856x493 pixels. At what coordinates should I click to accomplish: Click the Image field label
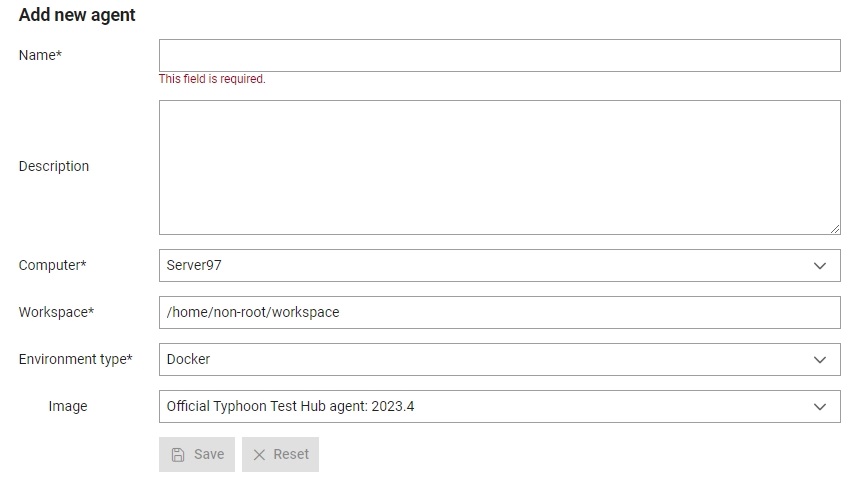(x=68, y=406)
